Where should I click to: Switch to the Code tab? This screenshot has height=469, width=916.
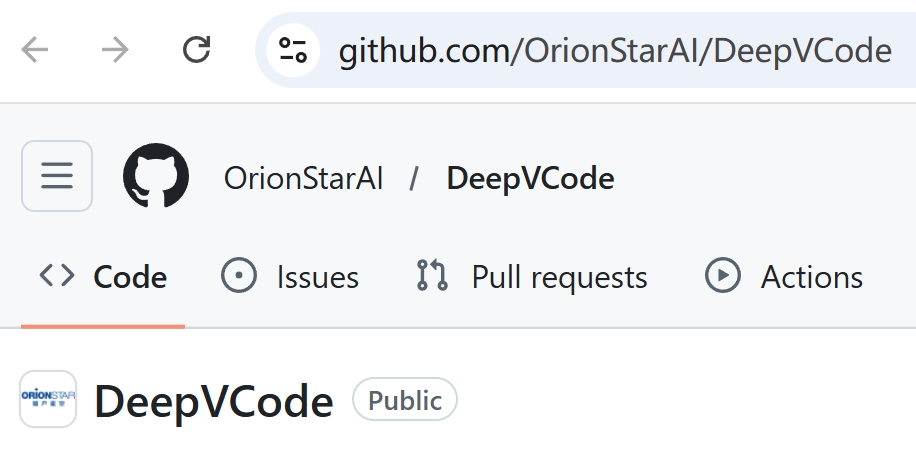103,277
